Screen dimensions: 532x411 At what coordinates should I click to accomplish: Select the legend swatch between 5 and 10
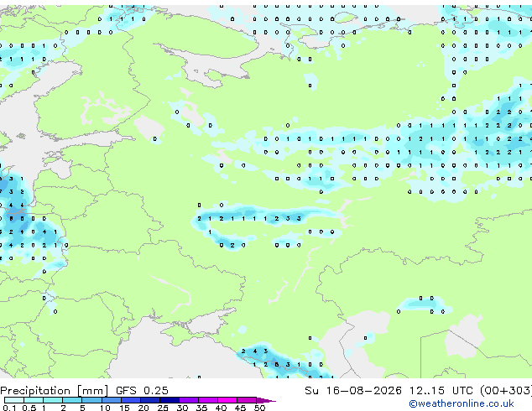(x=92, y=400)
